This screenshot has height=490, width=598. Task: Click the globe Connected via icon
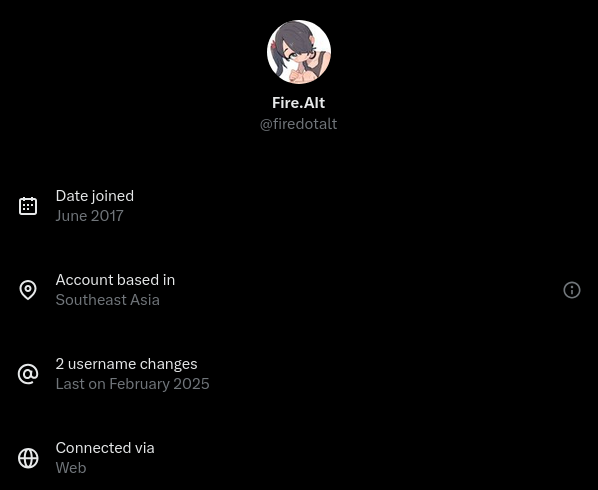(x=28, y=458)
